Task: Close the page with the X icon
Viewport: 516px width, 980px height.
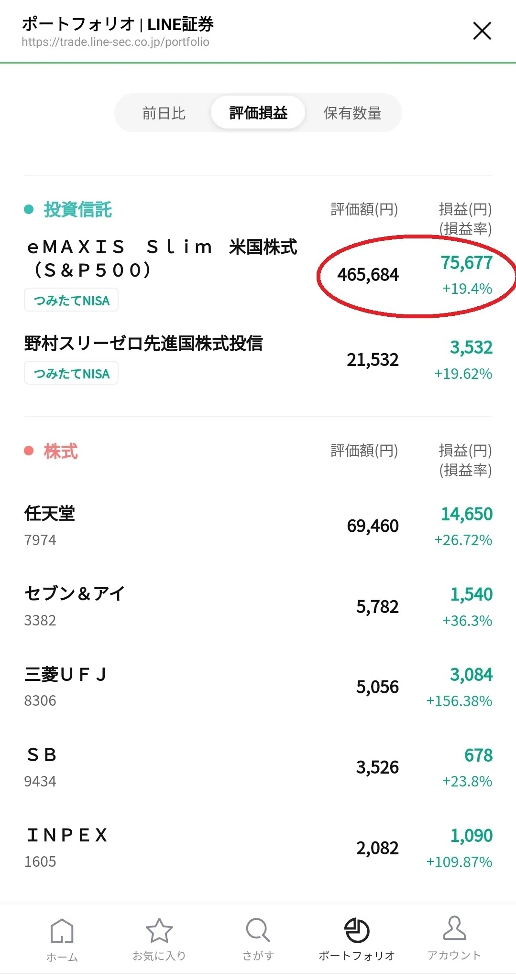Action: tap(482, 31)
